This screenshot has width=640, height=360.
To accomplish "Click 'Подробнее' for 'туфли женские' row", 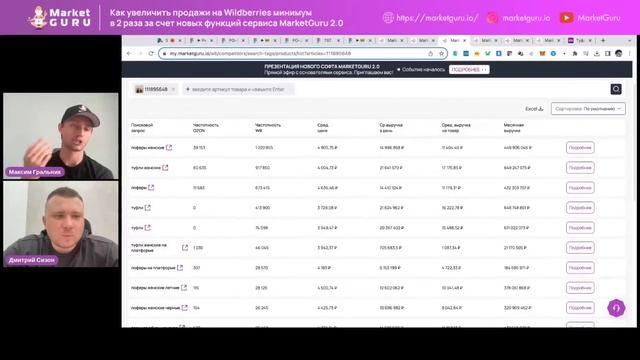I will point(580,167).
